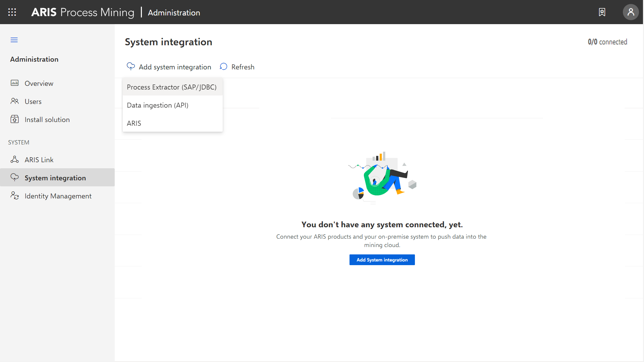
Task: Click the System integration cloud icon in sidebar
Action: 14,177
